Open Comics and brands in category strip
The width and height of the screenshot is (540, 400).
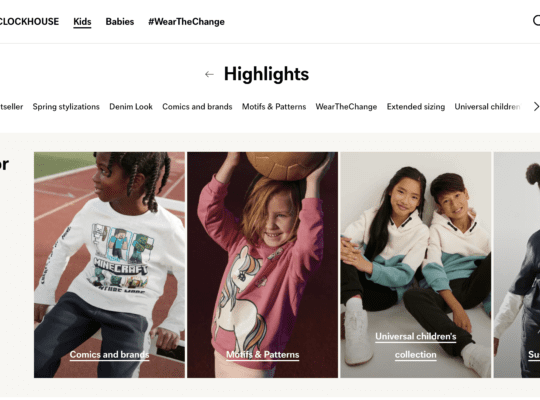click(197, 107)
